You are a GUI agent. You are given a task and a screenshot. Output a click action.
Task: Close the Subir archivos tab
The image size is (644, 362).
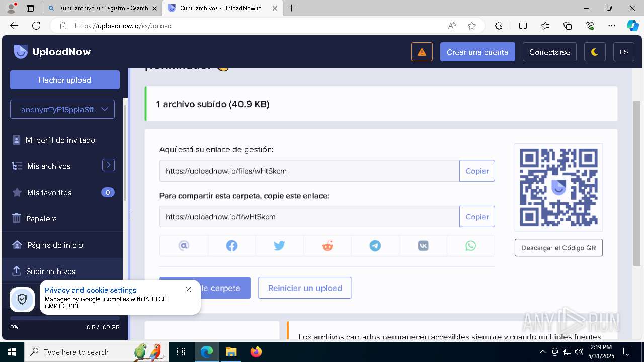coord(275,8)
